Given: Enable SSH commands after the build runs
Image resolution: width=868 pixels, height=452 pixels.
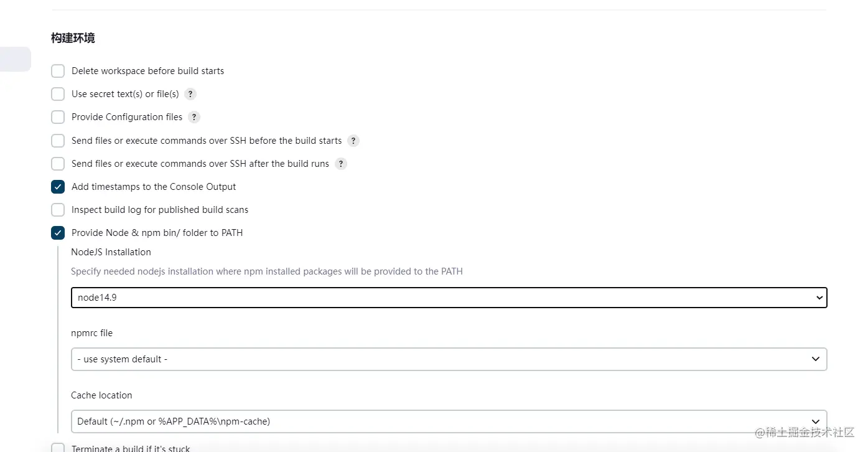Looking at the screenshot, I should 58,164.
